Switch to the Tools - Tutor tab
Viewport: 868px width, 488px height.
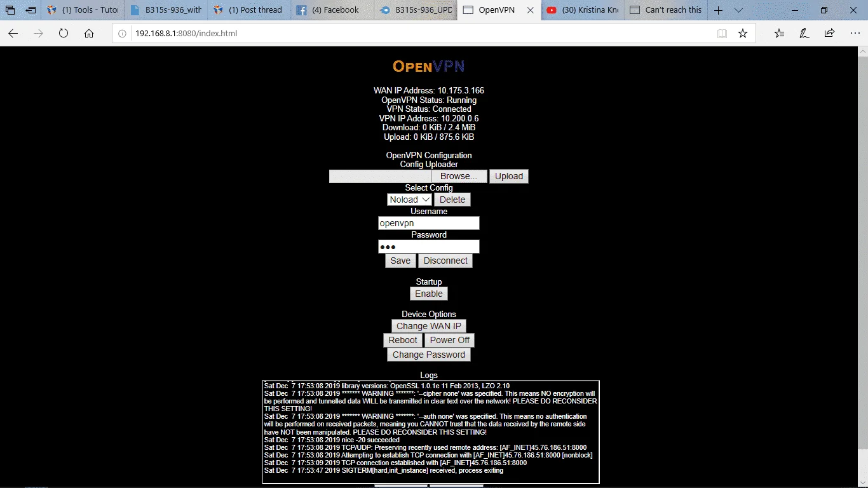[x=83, y=10]
